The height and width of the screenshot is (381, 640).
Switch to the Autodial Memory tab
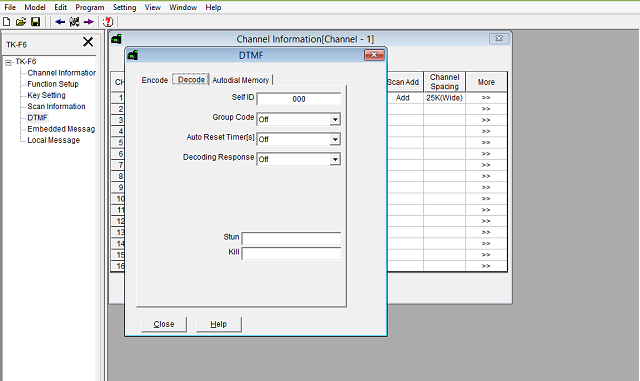point(240,80)
